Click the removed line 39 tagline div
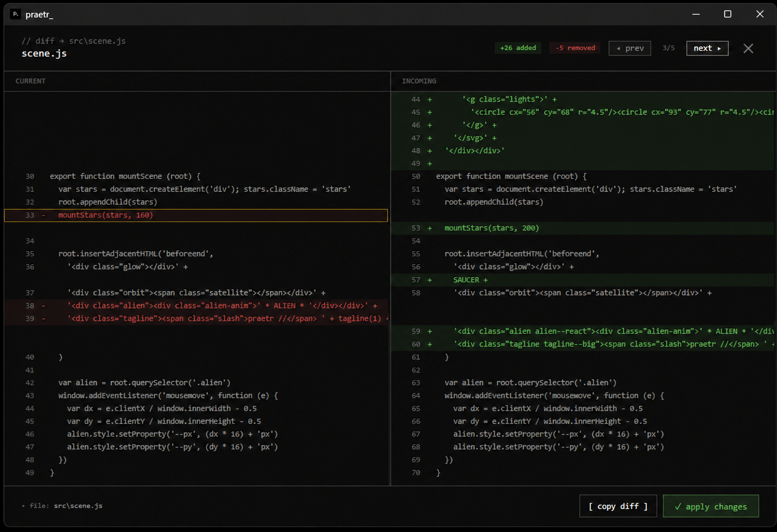777x532 pixels. tap(196, 318)
